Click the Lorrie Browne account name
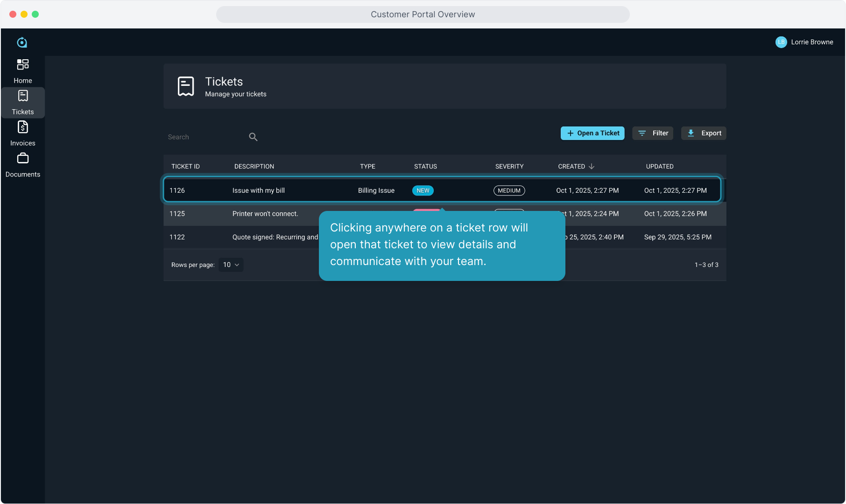 pyautogui.click(x=812, y=42)
